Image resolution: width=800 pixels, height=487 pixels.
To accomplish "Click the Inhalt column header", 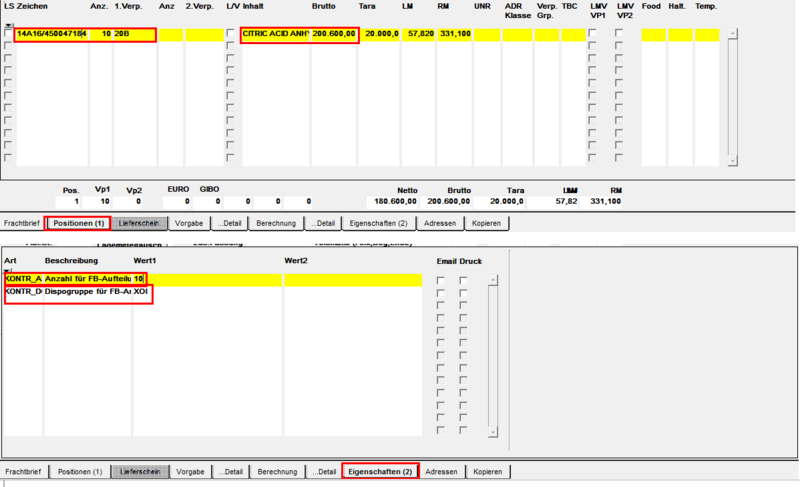I will point(253,6).
